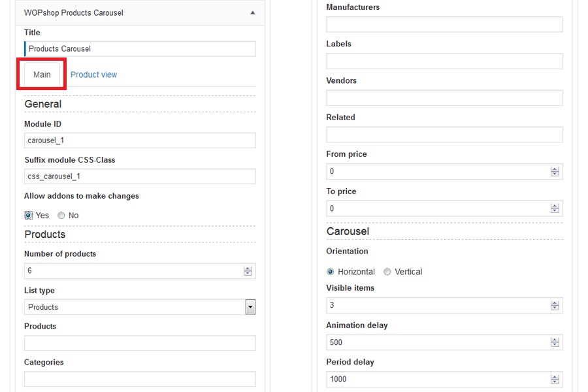Click the Number of products spinner arrows
Viewport: 588px width, 392px height.
pyautogui.click(x=248, y=271)
